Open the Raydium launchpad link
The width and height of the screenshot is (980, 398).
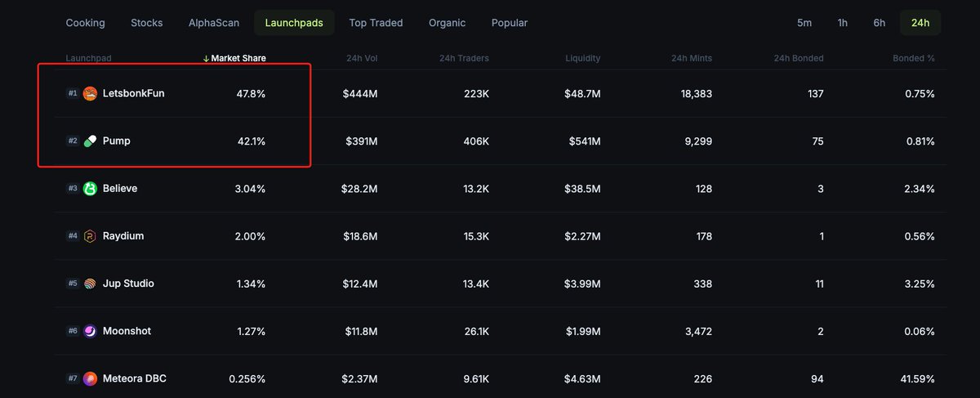pyautogui.click(x=124, y=236)
